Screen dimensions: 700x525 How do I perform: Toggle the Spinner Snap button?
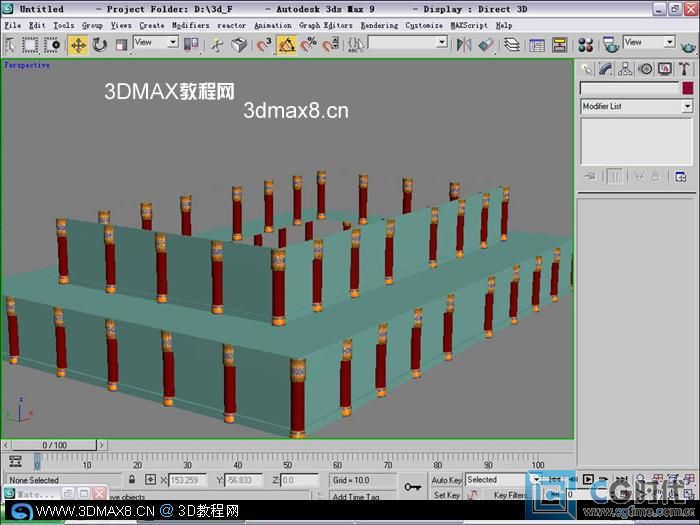coord(331,45)
